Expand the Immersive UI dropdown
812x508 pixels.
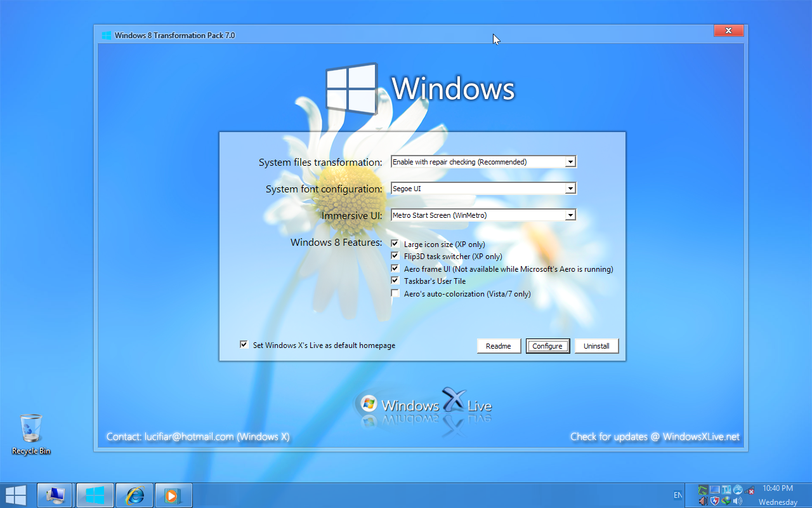[570, 215]
